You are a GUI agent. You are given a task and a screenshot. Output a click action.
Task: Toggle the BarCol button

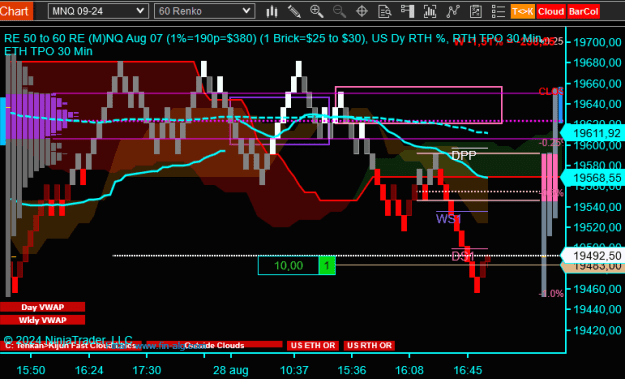[584, 12]
